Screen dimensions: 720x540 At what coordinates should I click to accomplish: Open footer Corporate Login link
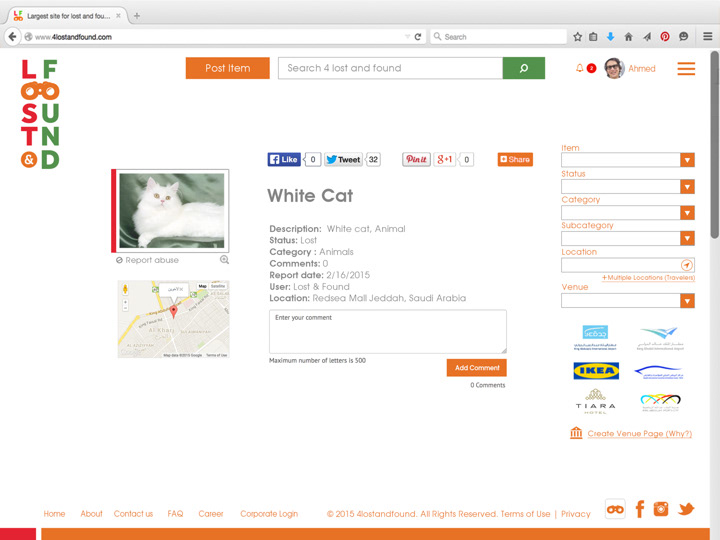pos(269,514)
